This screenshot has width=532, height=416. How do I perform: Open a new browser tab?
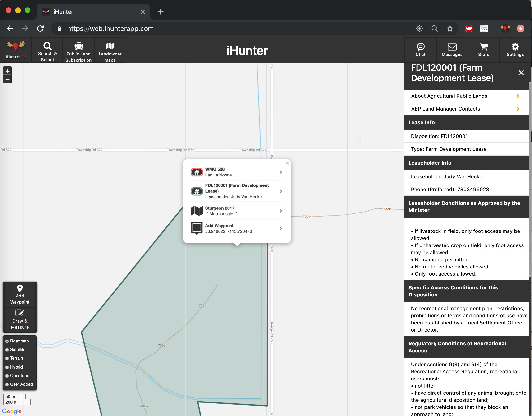click(161, 12)
